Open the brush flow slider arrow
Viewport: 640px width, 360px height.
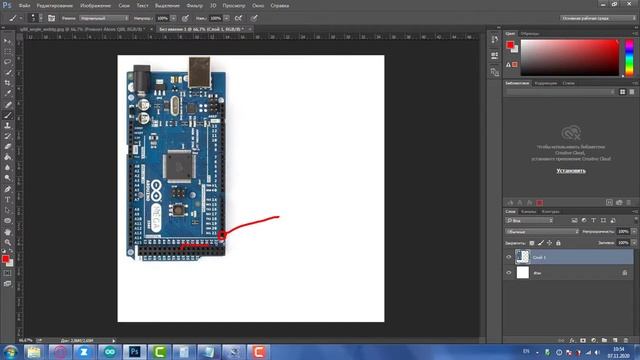click(x=227, y=18)
